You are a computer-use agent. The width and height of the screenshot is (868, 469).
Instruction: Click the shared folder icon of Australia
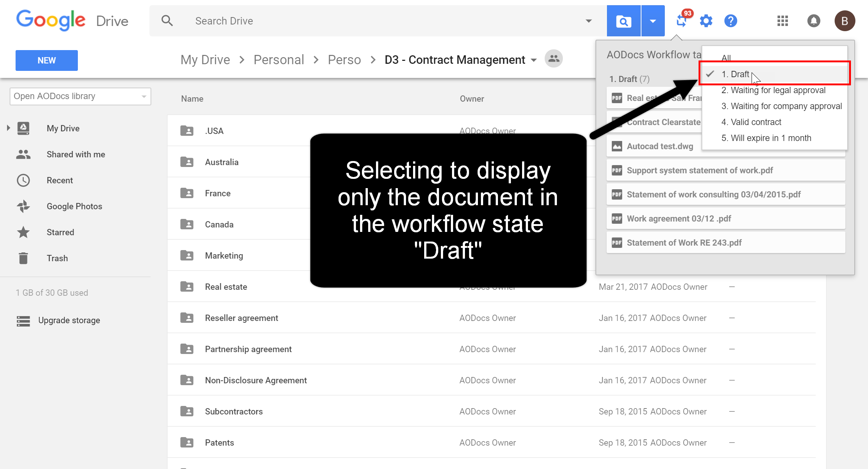[x=187, y=162]
